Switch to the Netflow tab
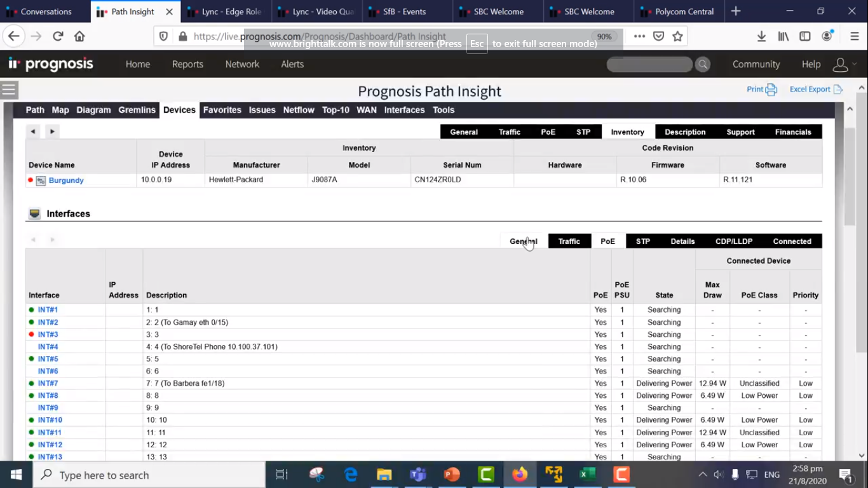Image resolution: width=868 pixels, height=488 pixels. point(299,110)
